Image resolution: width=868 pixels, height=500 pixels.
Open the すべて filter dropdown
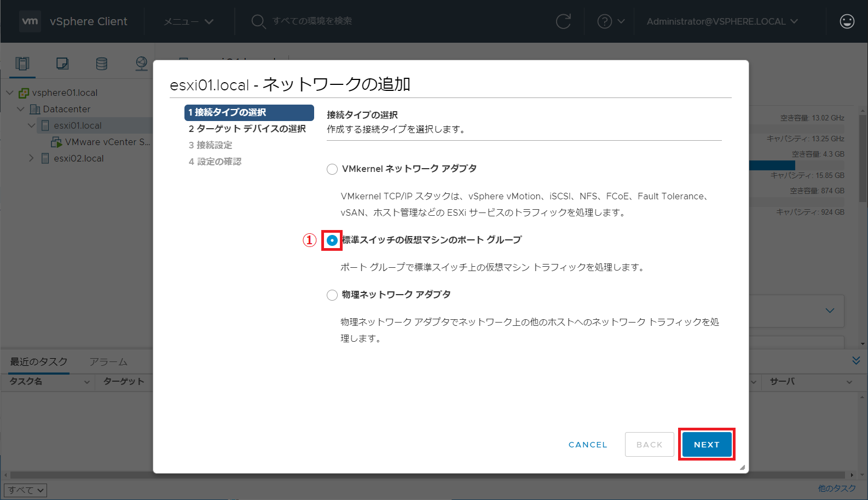pos(25,490)
